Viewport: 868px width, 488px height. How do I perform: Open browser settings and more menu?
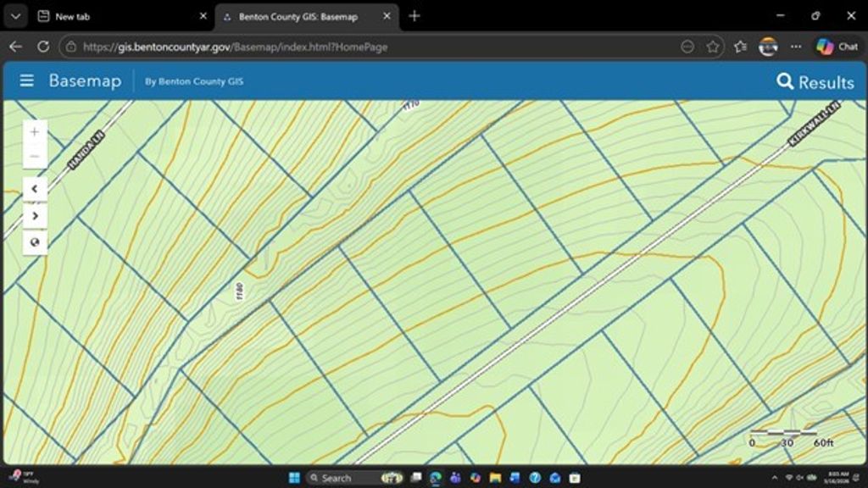pos(795,47)
